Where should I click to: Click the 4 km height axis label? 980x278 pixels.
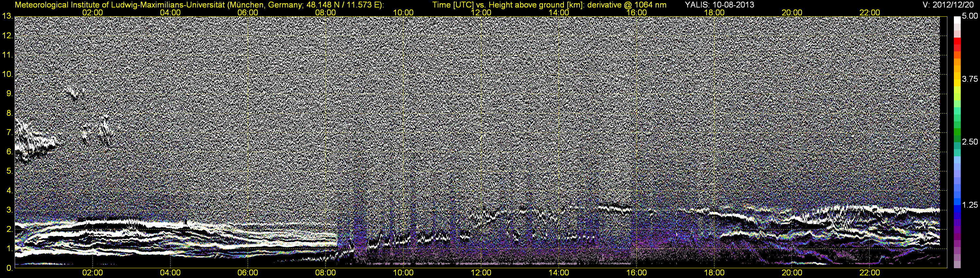[x=9, y=190]
